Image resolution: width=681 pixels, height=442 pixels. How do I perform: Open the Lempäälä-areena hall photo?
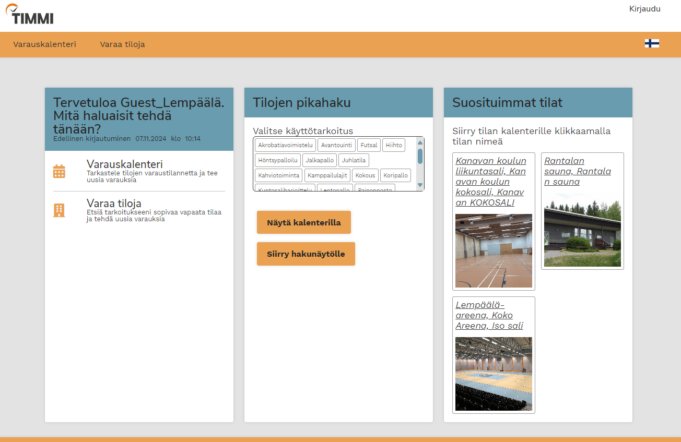(x=494, y=373)
